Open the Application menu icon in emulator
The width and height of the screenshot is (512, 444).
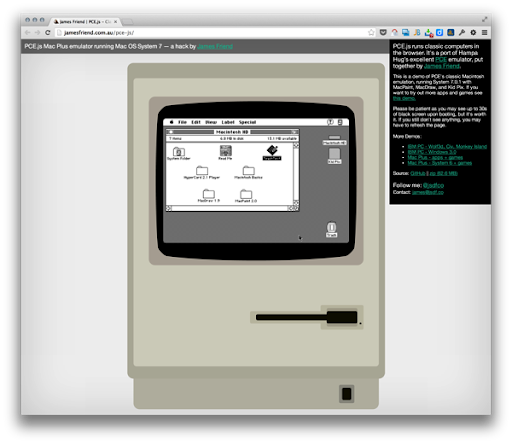coord(340,122)
